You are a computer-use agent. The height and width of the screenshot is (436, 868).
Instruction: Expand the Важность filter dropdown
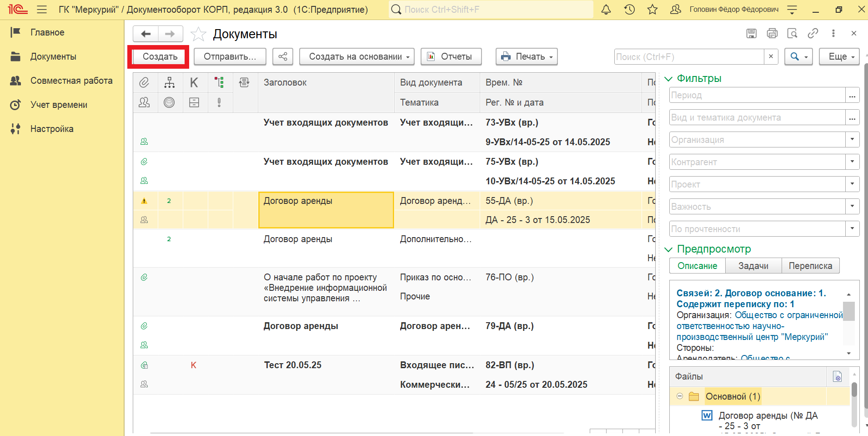pos(852,206)
